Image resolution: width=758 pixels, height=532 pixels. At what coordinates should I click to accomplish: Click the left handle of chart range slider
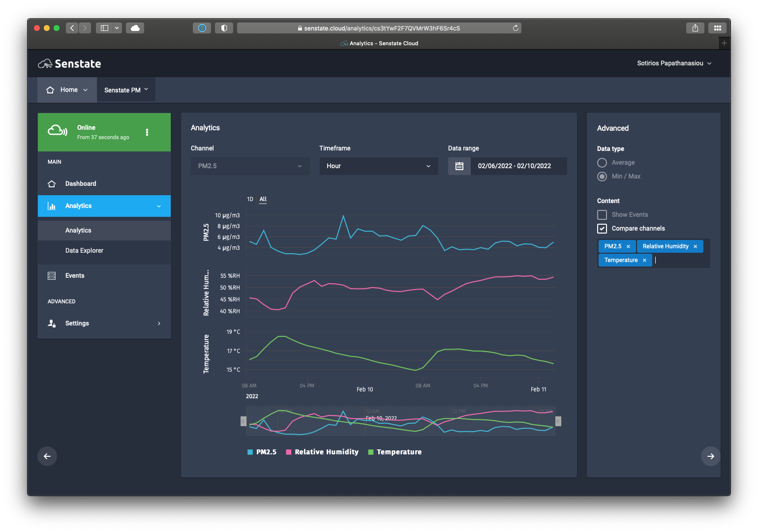coord(243,421)
